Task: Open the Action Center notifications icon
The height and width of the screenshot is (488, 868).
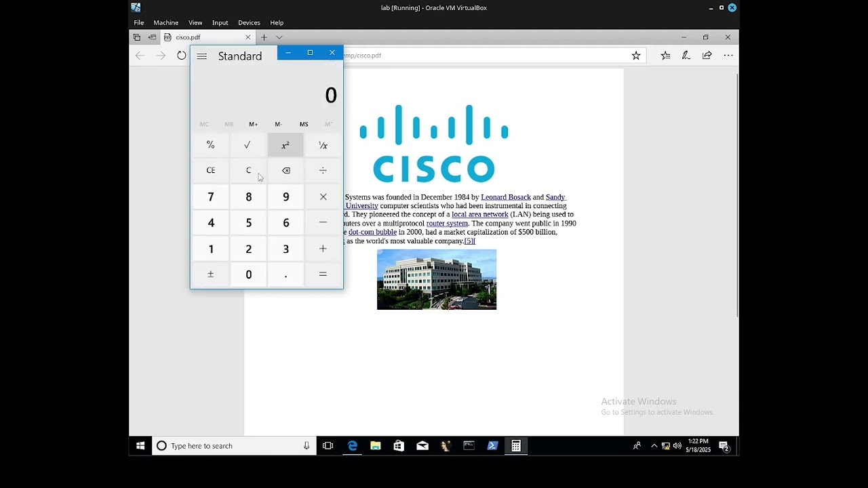Action: [724, 446]
